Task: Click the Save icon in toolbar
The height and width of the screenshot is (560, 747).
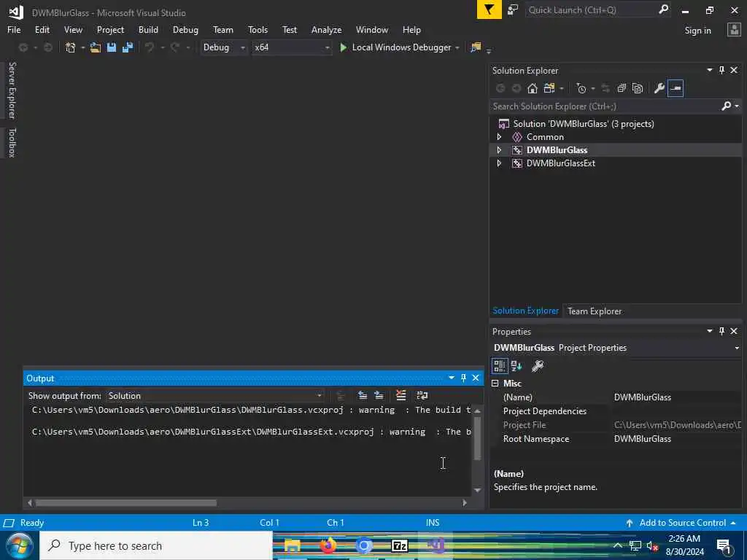Action: coord(112,47)
